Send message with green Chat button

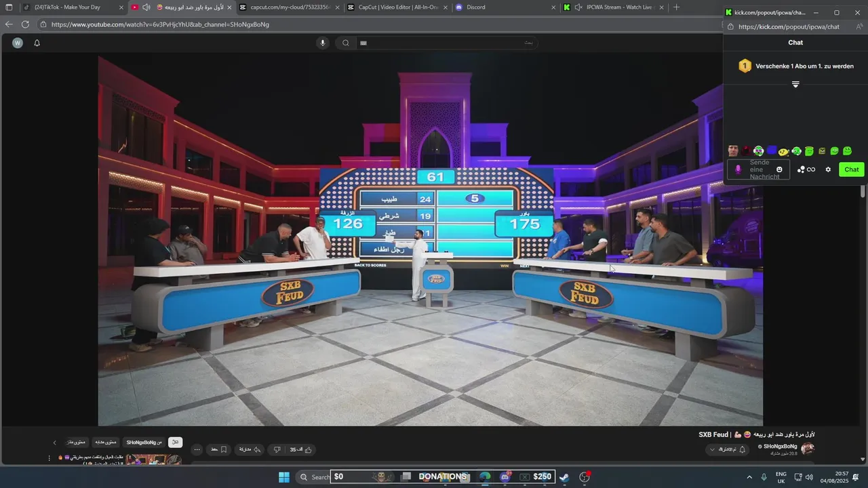(852, 169)
